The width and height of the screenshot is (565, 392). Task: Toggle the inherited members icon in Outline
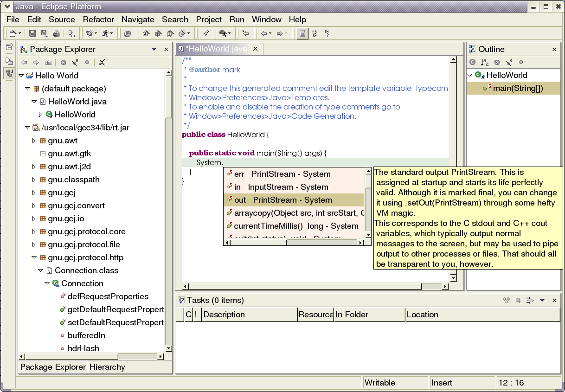point(473,62)
